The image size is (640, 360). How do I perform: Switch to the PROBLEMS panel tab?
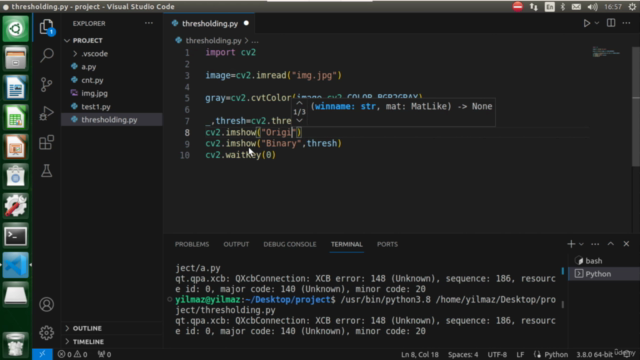(192, 244)
